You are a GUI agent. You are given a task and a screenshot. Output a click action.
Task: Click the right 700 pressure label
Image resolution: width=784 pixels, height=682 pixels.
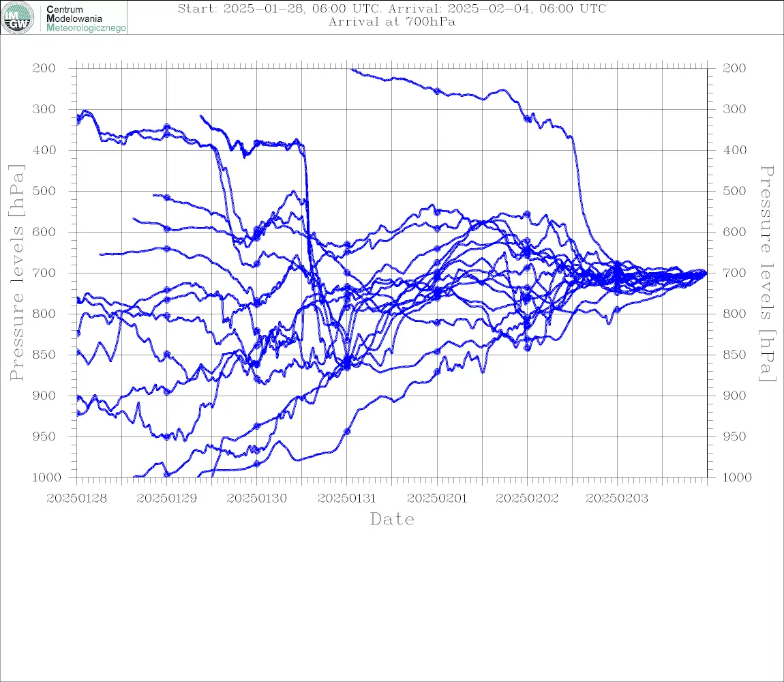[x=734, y=273]
